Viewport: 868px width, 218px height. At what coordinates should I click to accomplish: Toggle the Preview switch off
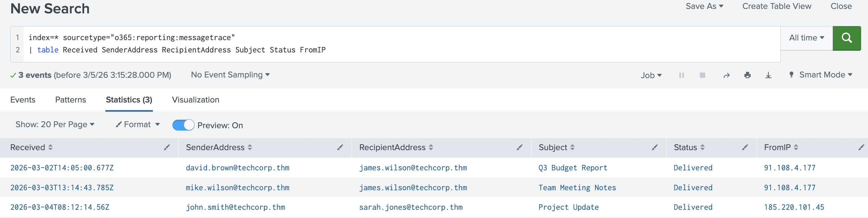[x=183, y=125]
